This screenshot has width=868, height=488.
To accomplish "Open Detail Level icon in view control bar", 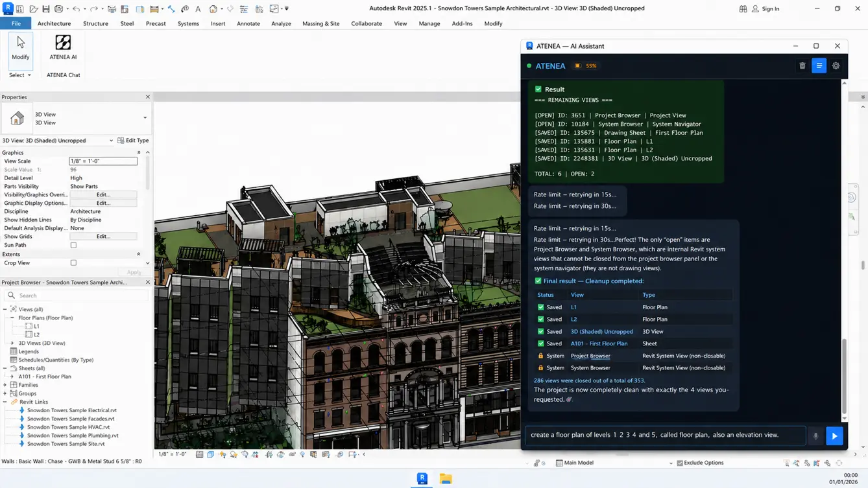I will click(x=200, y=454).
